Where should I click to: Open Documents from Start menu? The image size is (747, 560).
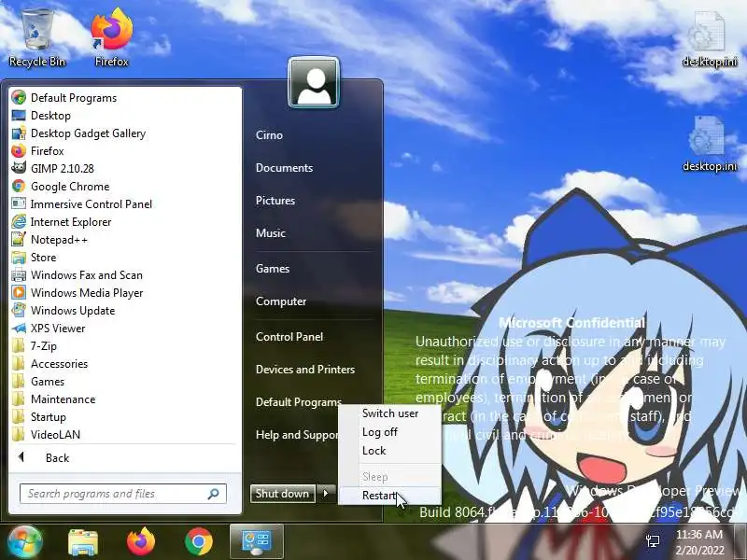285,168
